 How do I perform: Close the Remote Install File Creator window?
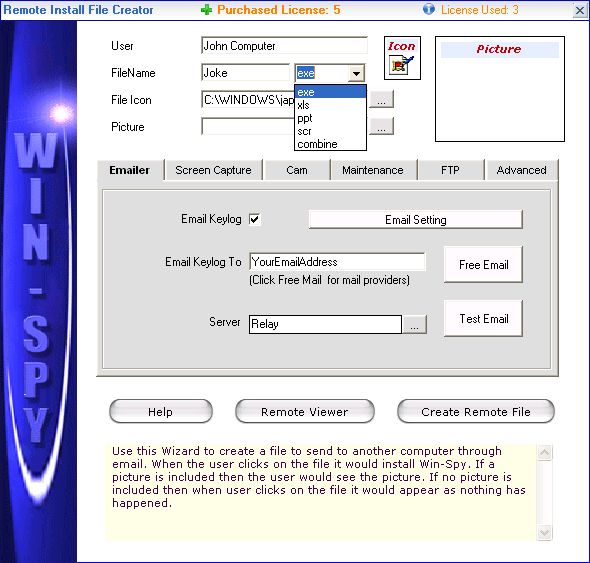(580, 11)
